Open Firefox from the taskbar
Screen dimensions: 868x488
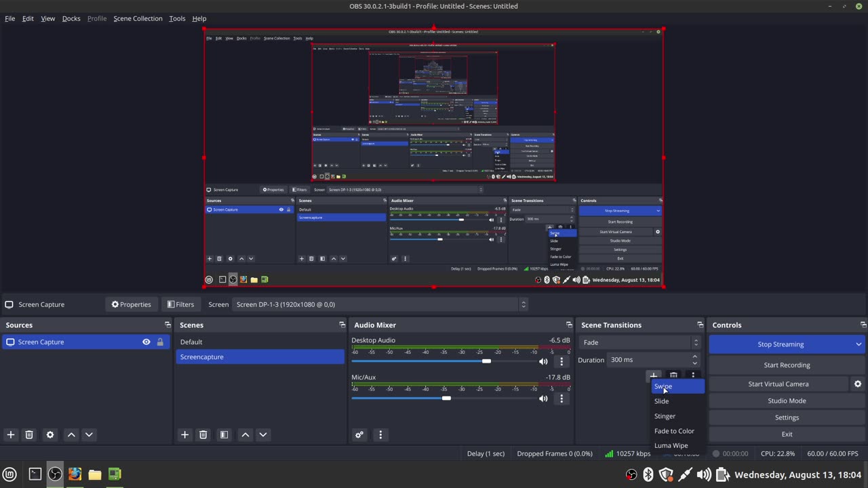coord(75,474)
